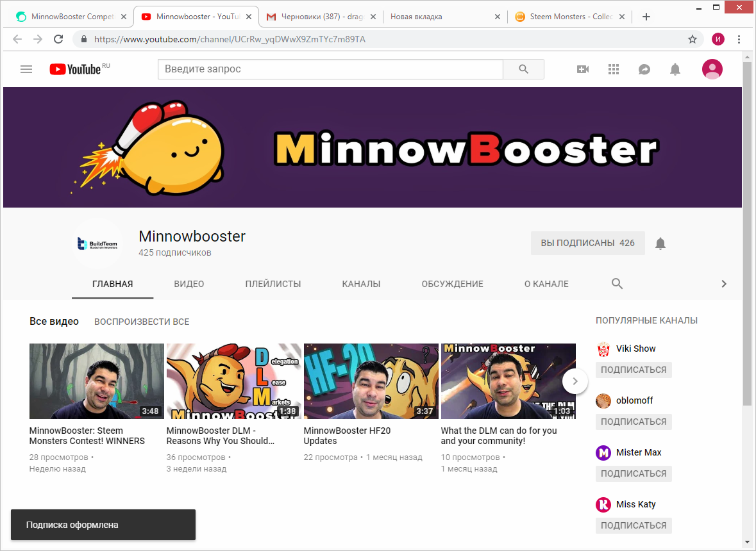Open the ОБСУЖДЕНИЕ channel tab

click(452, 284)
